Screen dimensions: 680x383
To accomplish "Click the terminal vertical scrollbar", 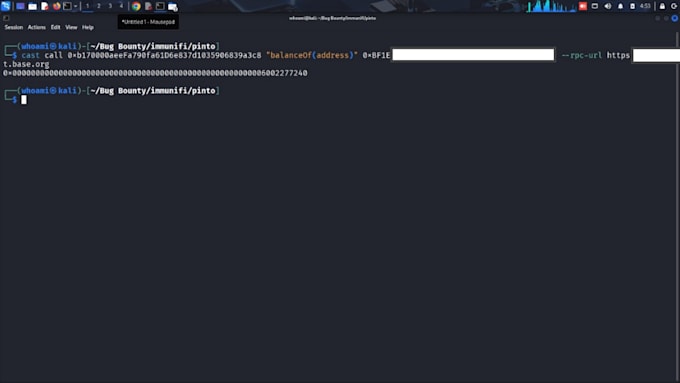I will [x=677, y=206].
